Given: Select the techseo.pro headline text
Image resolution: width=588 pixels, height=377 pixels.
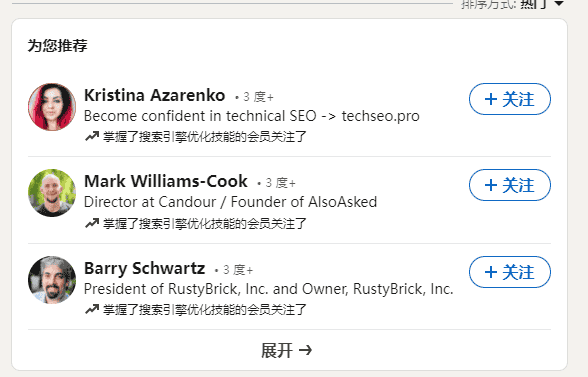Looking at the screenshot, I should (x=252, y=116).
